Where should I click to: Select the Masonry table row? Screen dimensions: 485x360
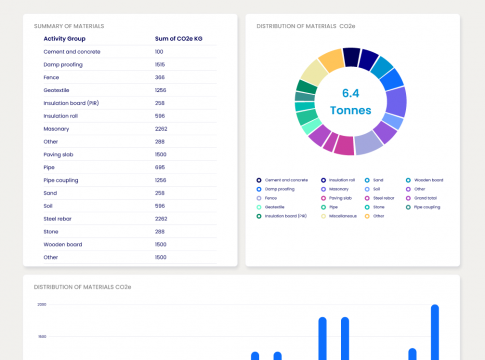click(130, 129)
